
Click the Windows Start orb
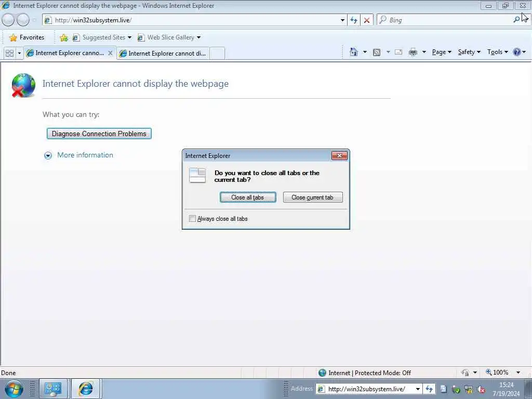(14, 389)
